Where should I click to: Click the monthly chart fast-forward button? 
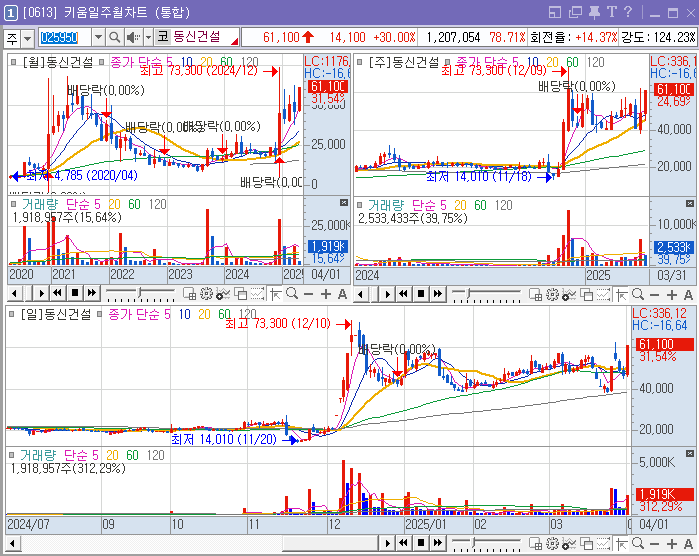[x=92, y=293]
